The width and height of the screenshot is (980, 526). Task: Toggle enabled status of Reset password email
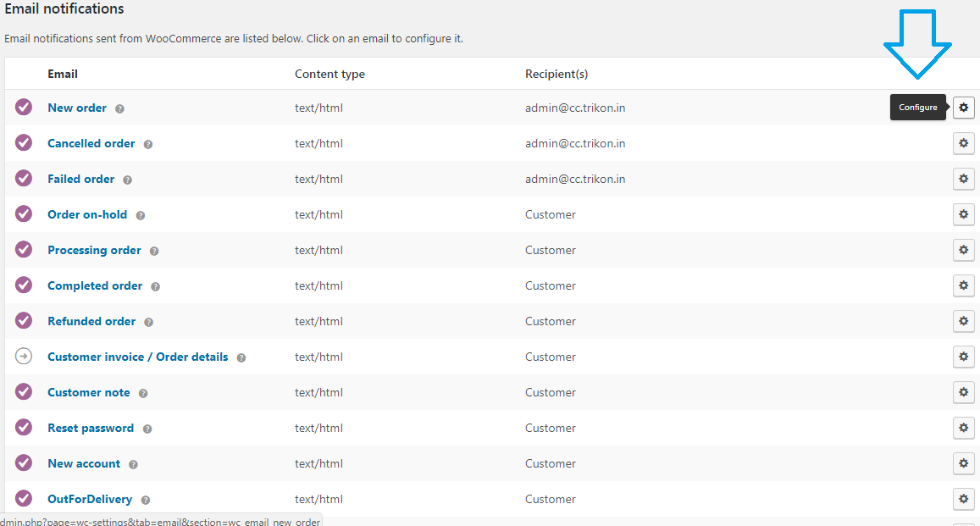pos(24,427)
